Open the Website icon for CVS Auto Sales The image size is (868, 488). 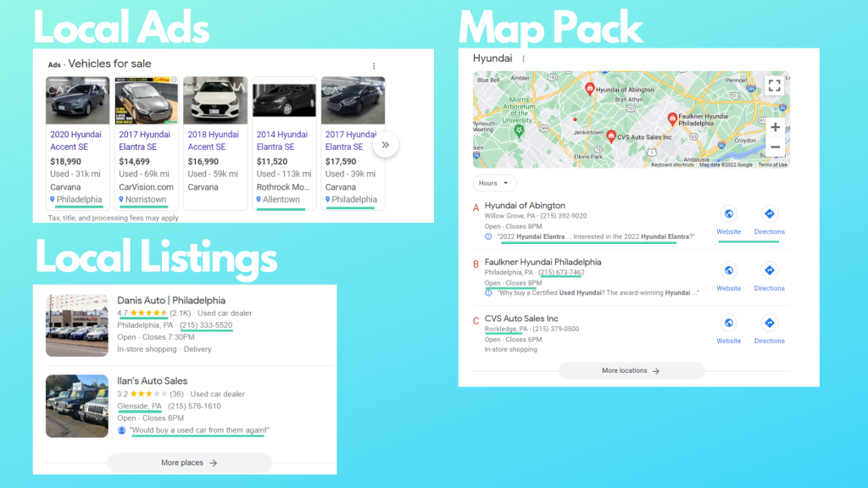[x=728, y=323]
